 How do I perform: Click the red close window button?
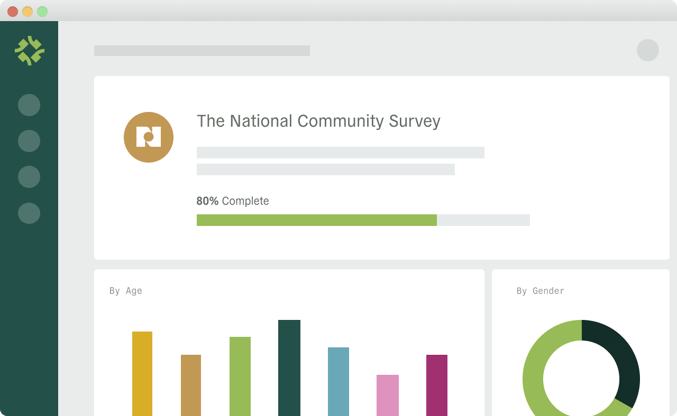point(13,12)
